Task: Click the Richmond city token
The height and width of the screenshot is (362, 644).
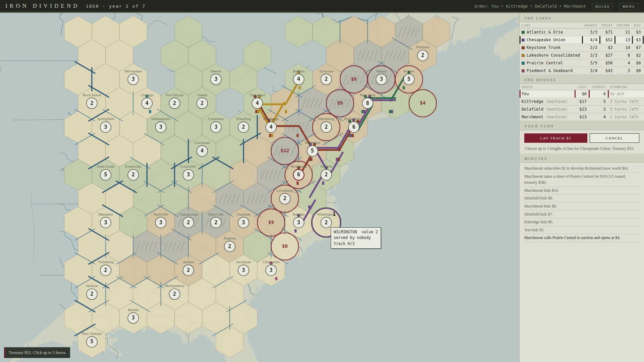Action: click(x=299, y=175)
